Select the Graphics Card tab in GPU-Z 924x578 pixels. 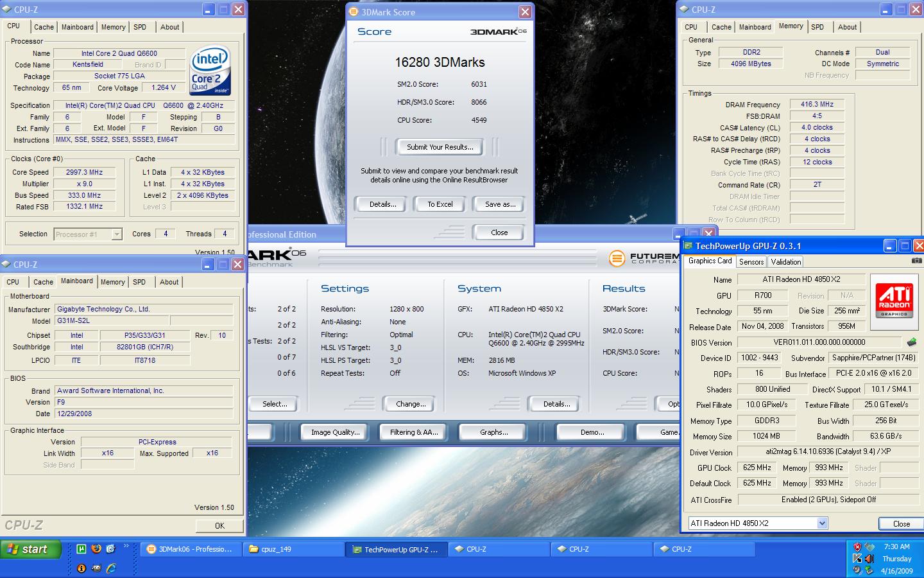pyautogui.click(x=710, y=261)
